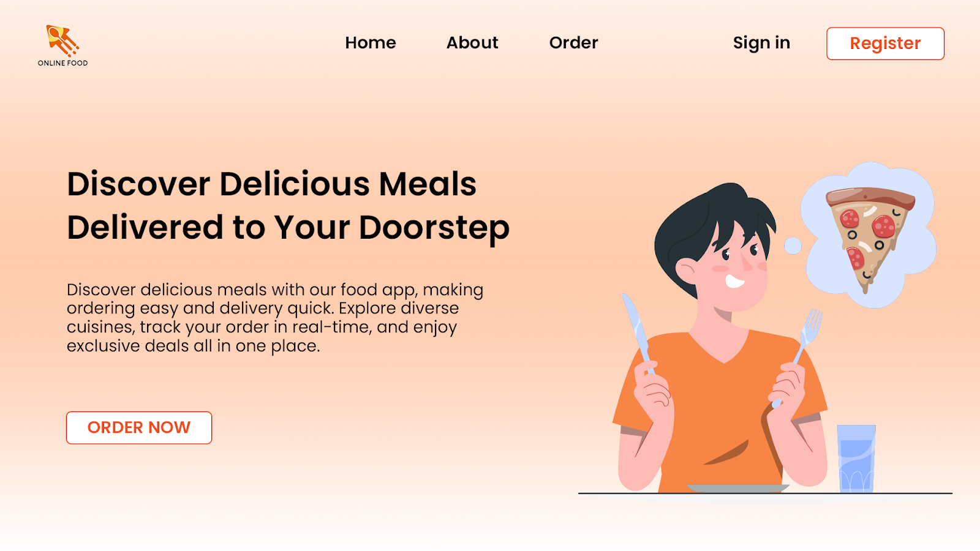
Task: Click the Sign in link
Action: [x=761, y=43]
